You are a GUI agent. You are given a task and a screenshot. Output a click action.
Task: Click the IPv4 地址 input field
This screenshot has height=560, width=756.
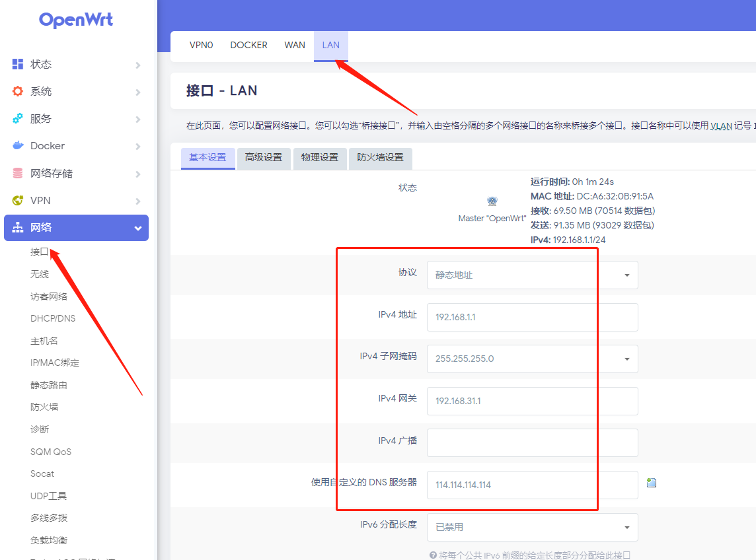click(532, 317)
